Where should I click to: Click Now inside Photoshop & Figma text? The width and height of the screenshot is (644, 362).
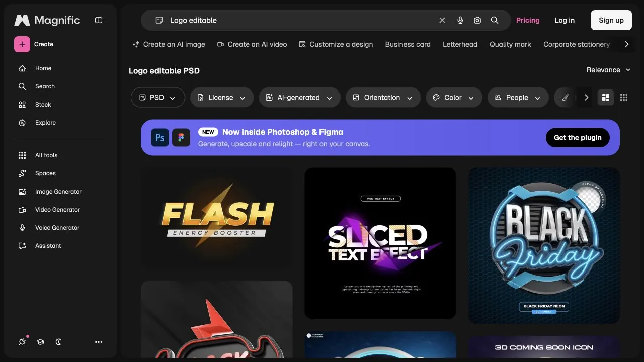coord(283,132)
